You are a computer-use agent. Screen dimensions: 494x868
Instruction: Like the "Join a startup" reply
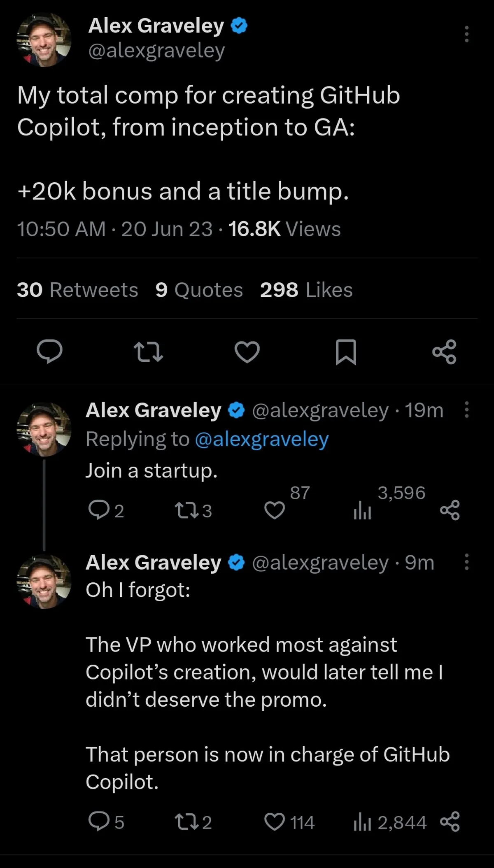click(275, 510)
